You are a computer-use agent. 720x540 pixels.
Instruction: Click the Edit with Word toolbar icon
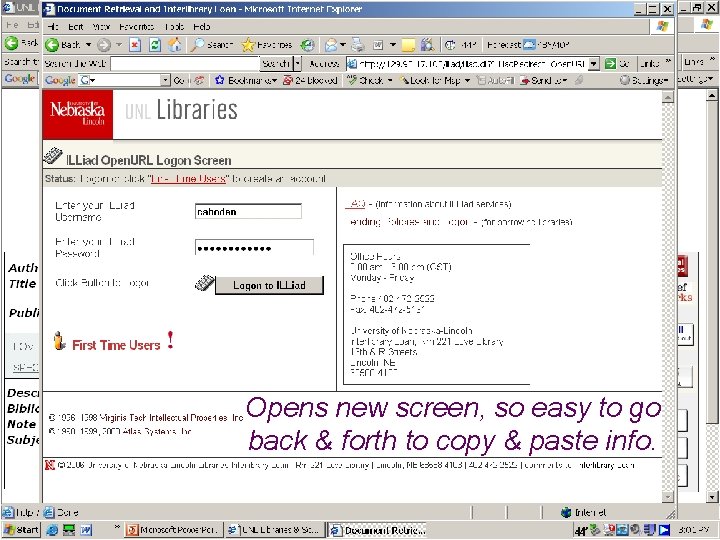tap(378, 45)
